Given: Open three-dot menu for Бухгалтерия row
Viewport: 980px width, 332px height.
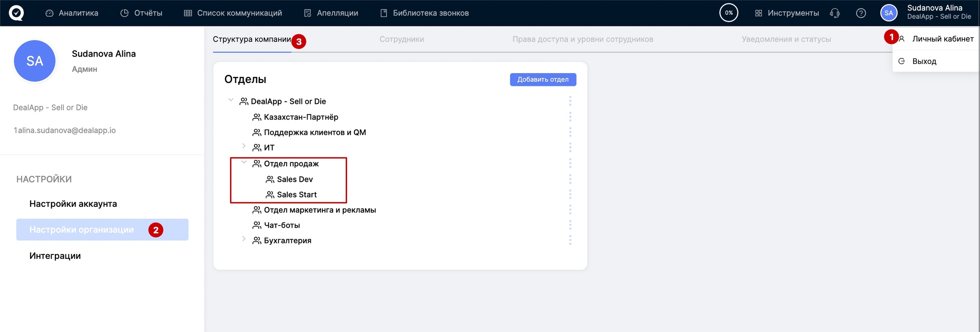Looking at the screenshot, I should pyautogui.click(x=570, y=240).
